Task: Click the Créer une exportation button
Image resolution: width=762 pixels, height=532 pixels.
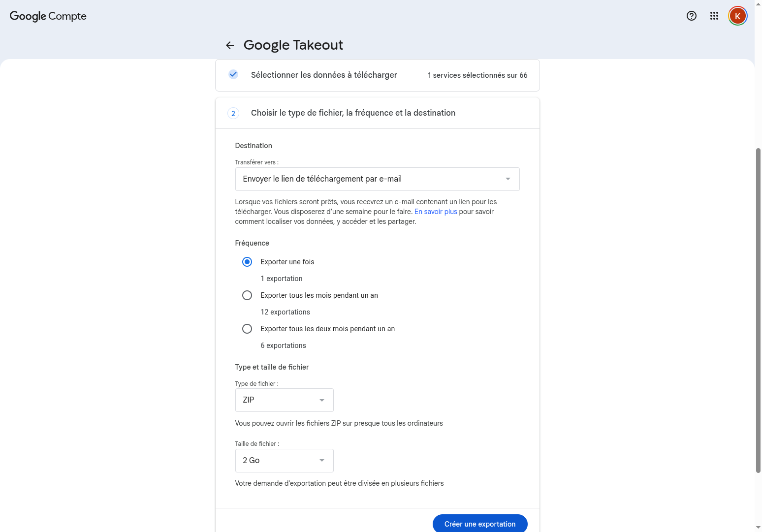Action: pyautogui.click(x=480, y=524)
